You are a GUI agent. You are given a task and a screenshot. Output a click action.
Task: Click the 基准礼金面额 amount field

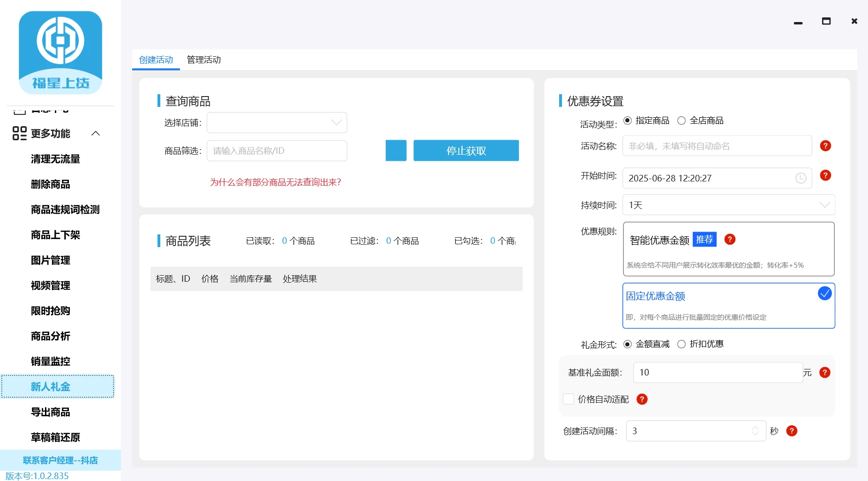point(718,373)
